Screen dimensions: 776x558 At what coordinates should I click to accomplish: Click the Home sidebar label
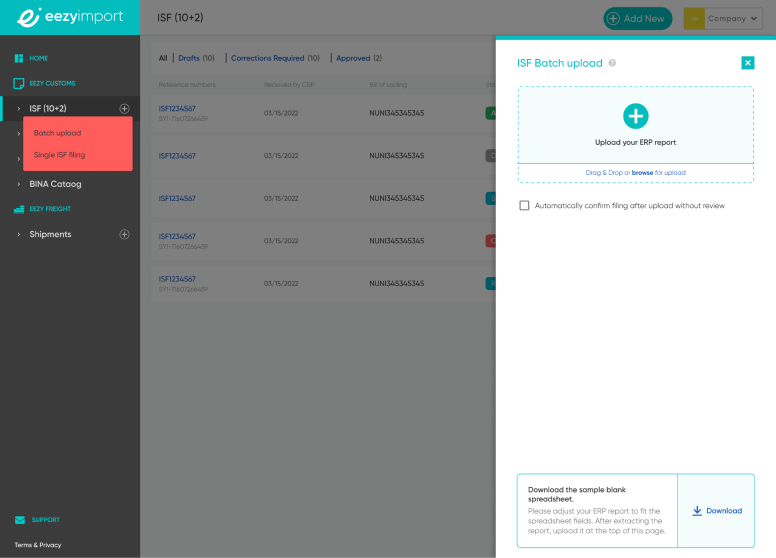point(39,58)
